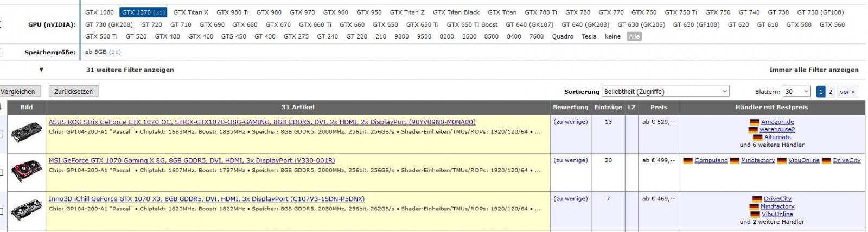Viewport: 868px width, 232px height.
Task: Open Amazon.de retailer link
Action: 777,122
